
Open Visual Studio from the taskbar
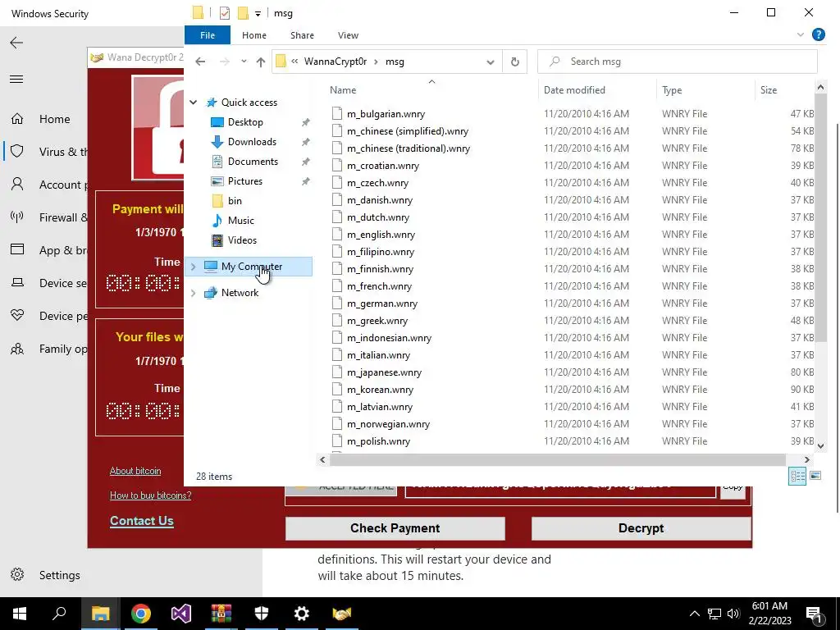click(181, 614)
